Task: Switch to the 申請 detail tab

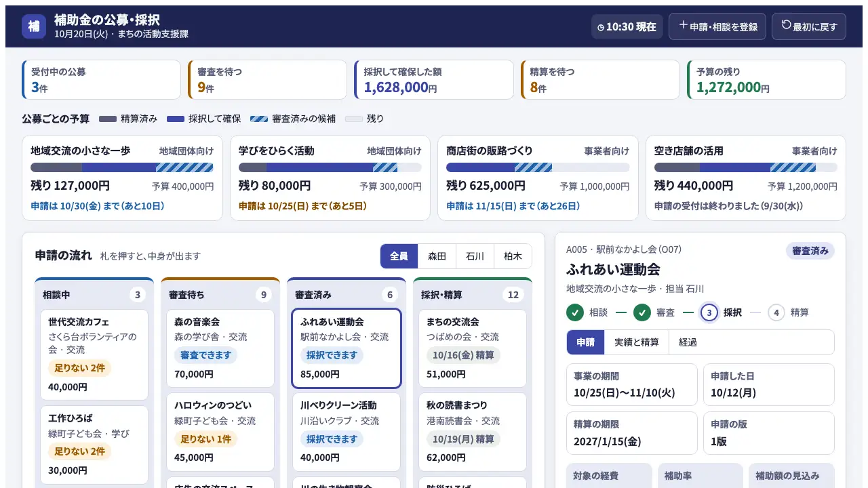Action: [x=585, y=342]
